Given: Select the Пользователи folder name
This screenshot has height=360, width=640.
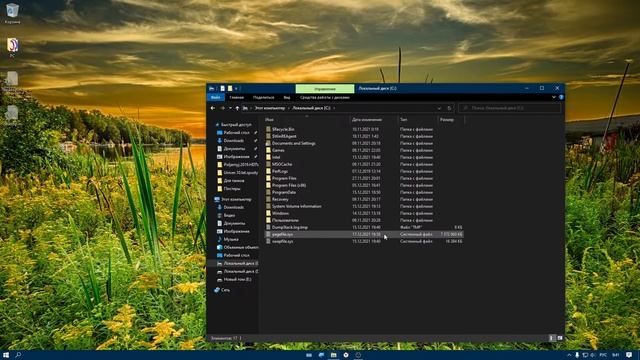Looking at the screenshot, I should point(285,220).
